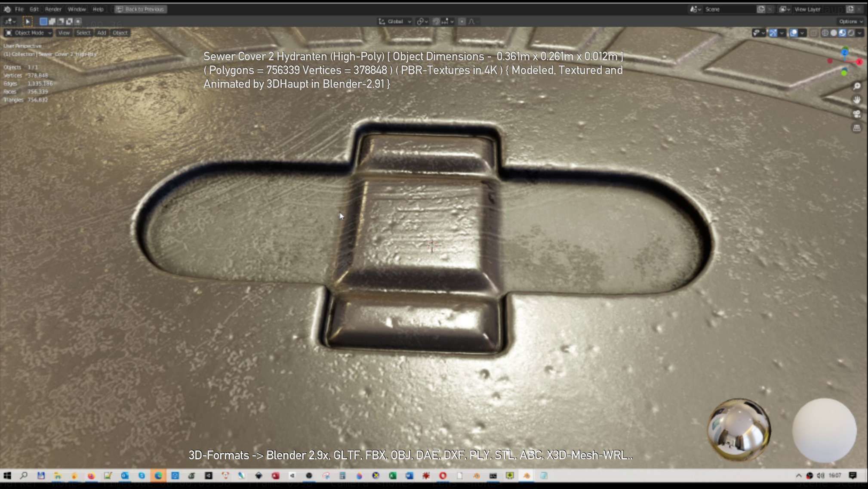
Task: Open notification center icon
Action: [853, 475]
